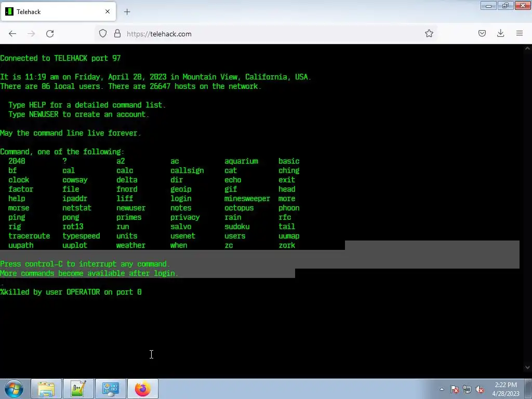This screenshot has height=399, width=532.
Task: Open Action Center flag icon
Action: [455, 389]
